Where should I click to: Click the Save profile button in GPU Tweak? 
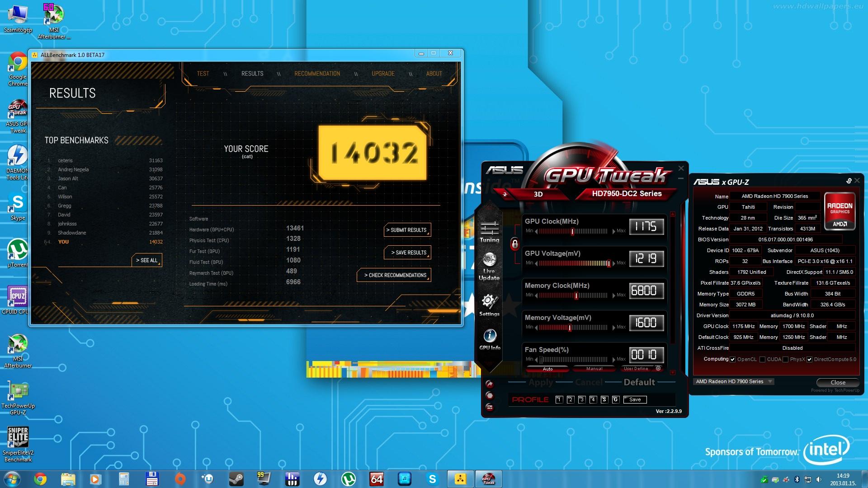coord(635,400)
